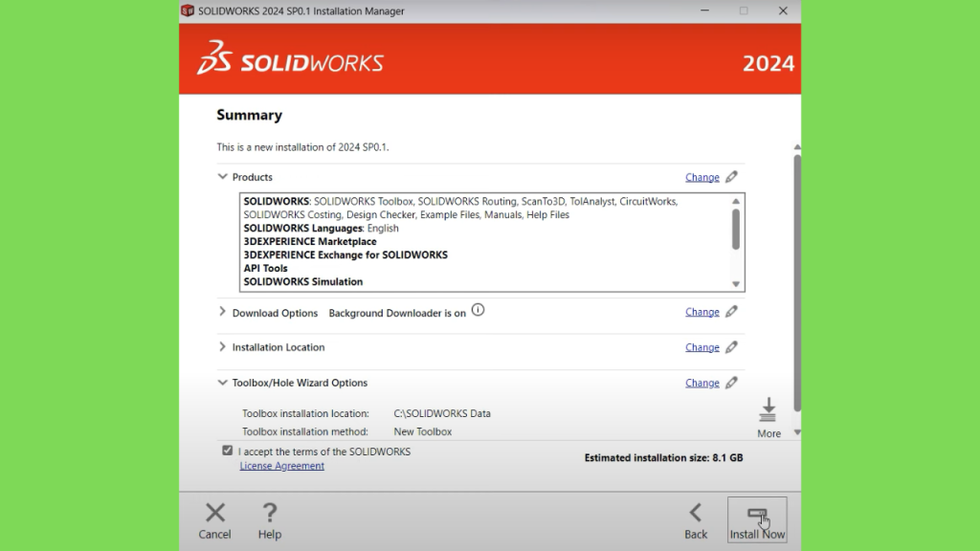
Task: Select SOLIDWORKS Languages: English entry
Action: pos(322,228)
